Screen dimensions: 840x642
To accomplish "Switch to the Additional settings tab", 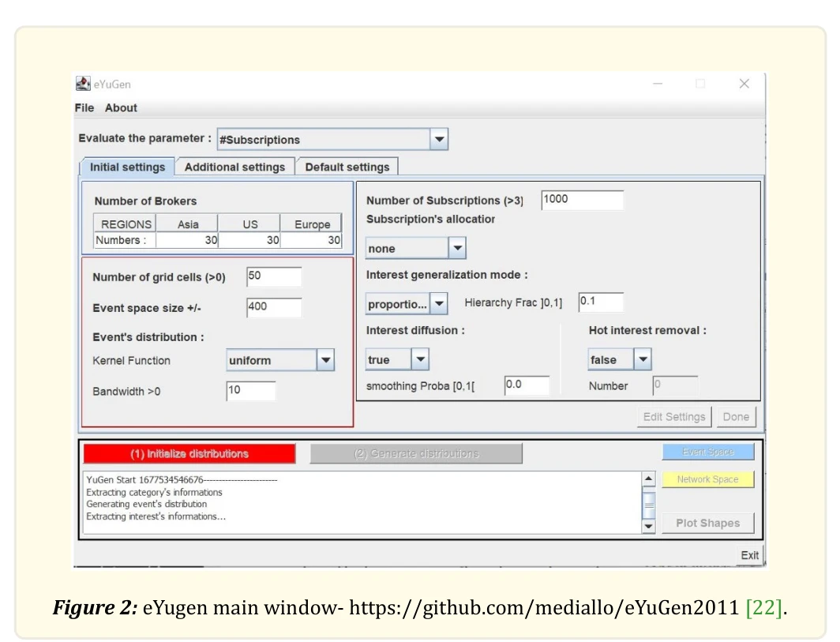I will [234, 167].
